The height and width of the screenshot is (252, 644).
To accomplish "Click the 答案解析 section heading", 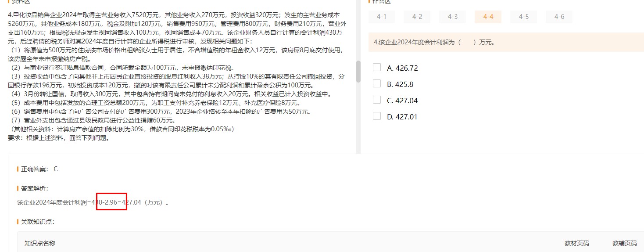I will point(34,188).
